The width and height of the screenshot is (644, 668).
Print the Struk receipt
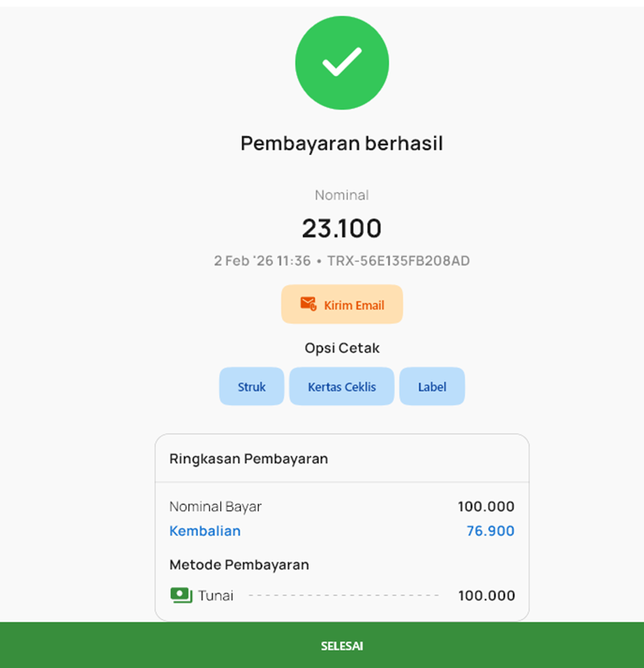252,387
